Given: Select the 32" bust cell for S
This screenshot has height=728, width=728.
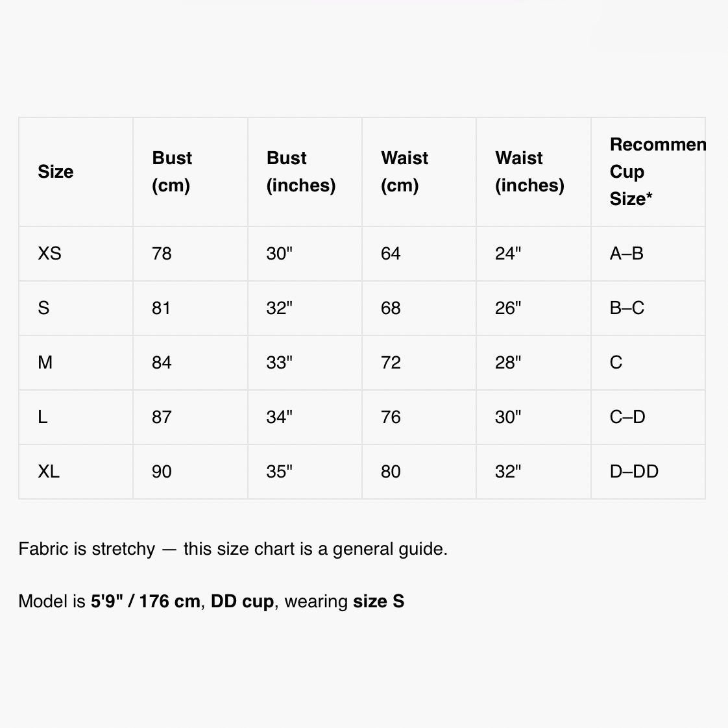Looking at the screenshot, I should [279, 308].
